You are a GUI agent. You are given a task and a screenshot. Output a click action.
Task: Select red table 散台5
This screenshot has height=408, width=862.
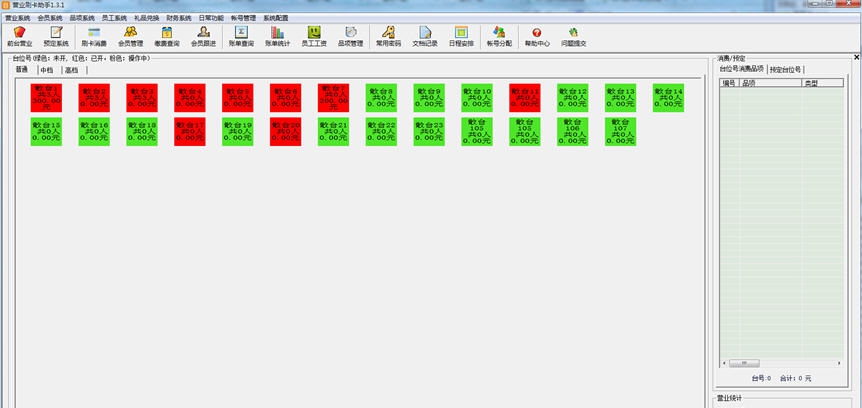tap(237, 98)
